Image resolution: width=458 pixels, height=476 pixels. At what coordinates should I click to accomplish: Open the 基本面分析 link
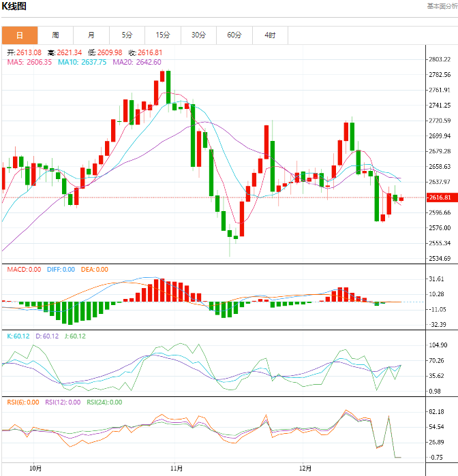[441, 6]
